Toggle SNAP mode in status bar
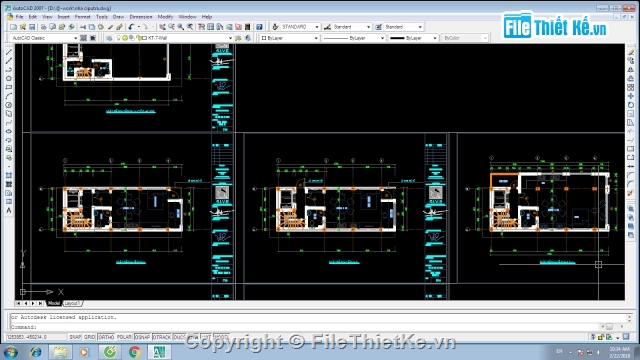Viewport: 640px width, 360px height. pyautogui.click(x=75, y=337)
